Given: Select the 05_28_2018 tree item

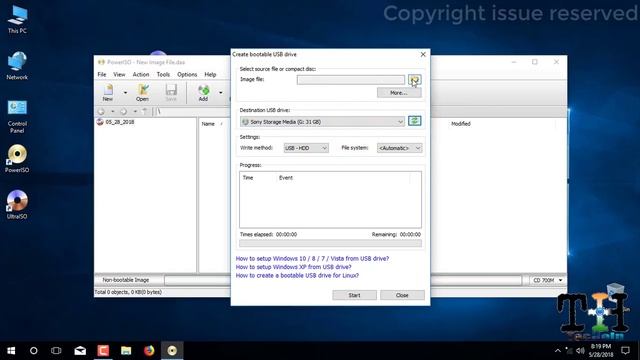Looking at the screenshot, I should [x=120, y=122].
